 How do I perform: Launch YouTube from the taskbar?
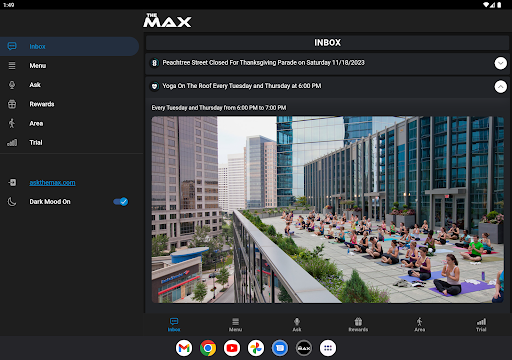[232, 348]
